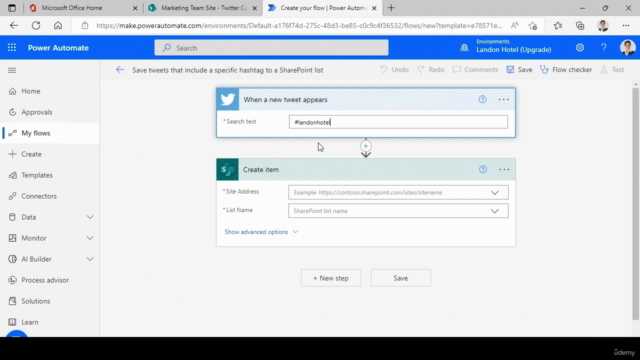This screenshot has width=640, height=360.
Task: Click the Power Automate search box
Action: pos(271,48)
